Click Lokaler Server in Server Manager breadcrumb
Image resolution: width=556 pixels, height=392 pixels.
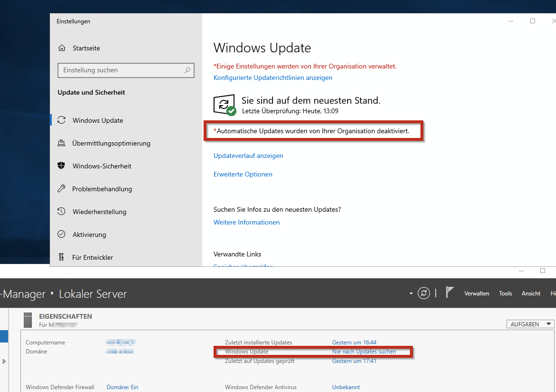[x=93, y=294]
